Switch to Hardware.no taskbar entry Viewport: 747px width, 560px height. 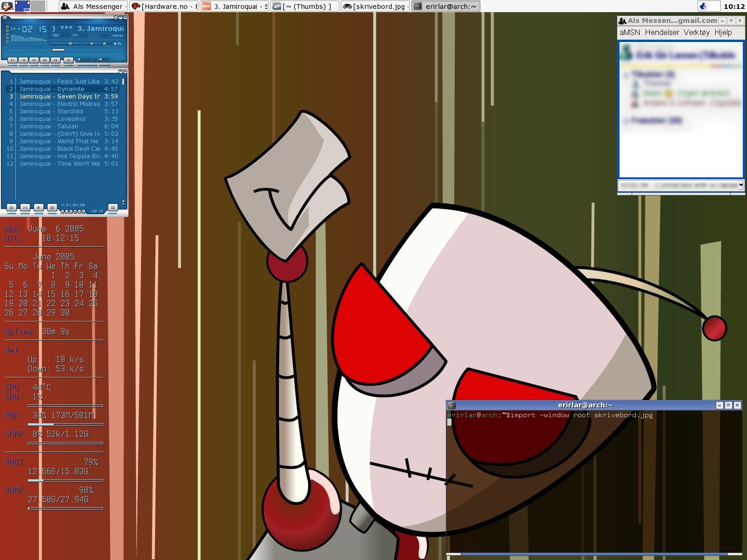pos(164,6)
